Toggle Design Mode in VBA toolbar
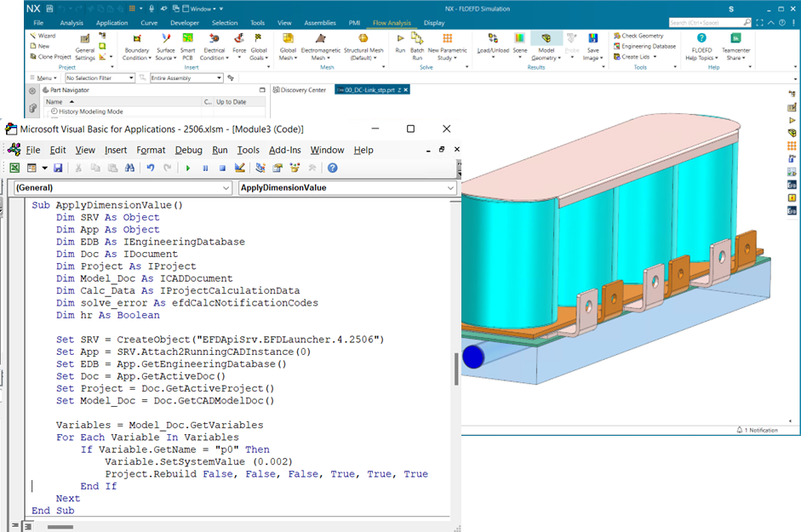Viewport: 801px width, 532px height. point(239,168)
